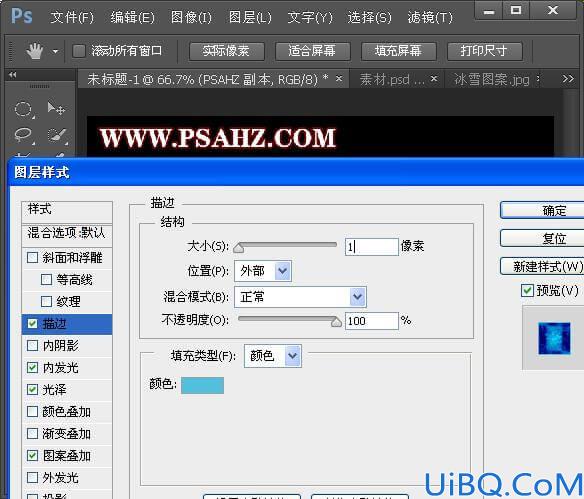Uncheck the 光泽 checkbox
584x499 pixels.
point(33,390)
